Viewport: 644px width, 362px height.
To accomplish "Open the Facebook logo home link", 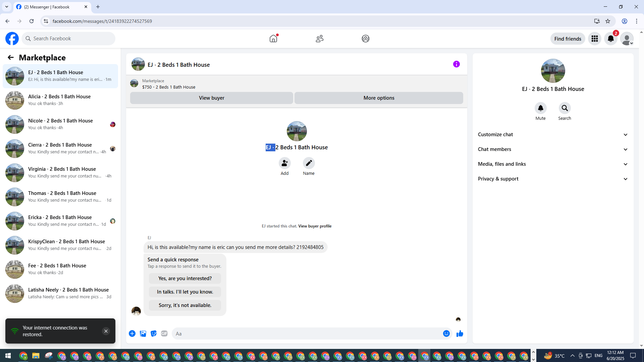I will click(x=12, y=39).
